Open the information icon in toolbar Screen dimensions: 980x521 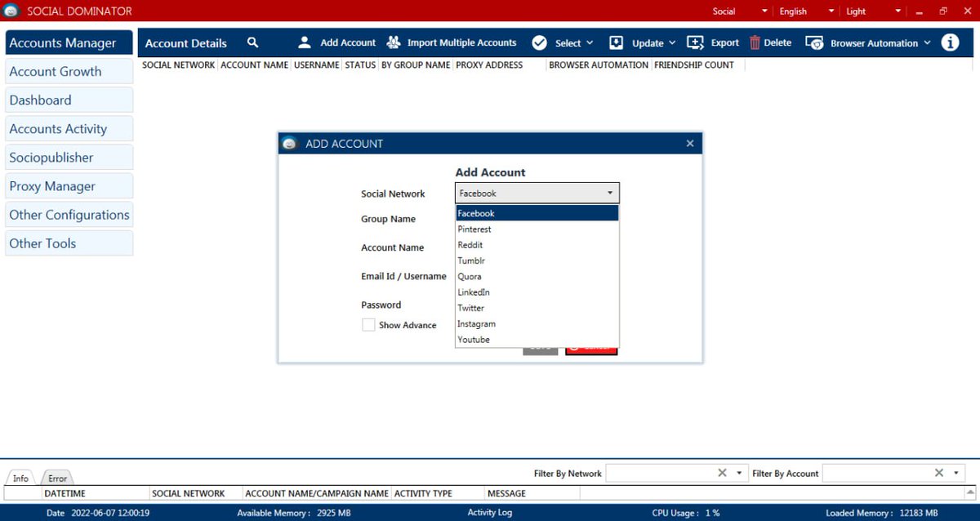(950, 42)
